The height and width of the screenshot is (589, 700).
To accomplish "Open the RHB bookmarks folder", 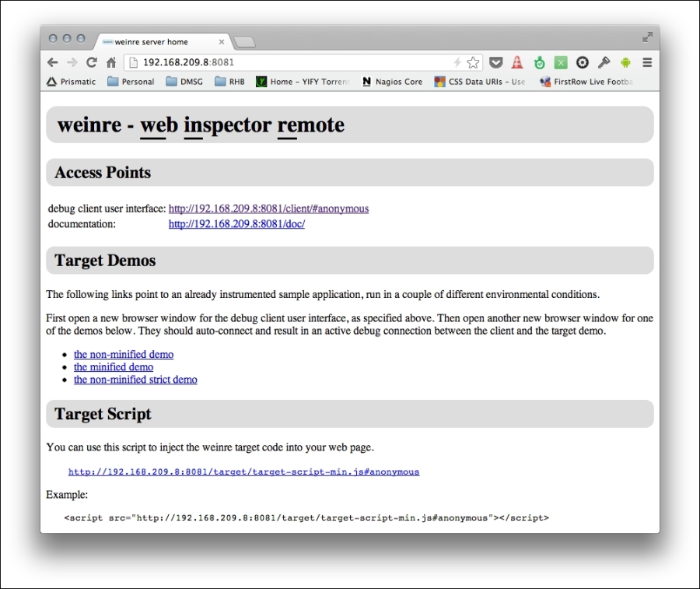I will [229, 82].
